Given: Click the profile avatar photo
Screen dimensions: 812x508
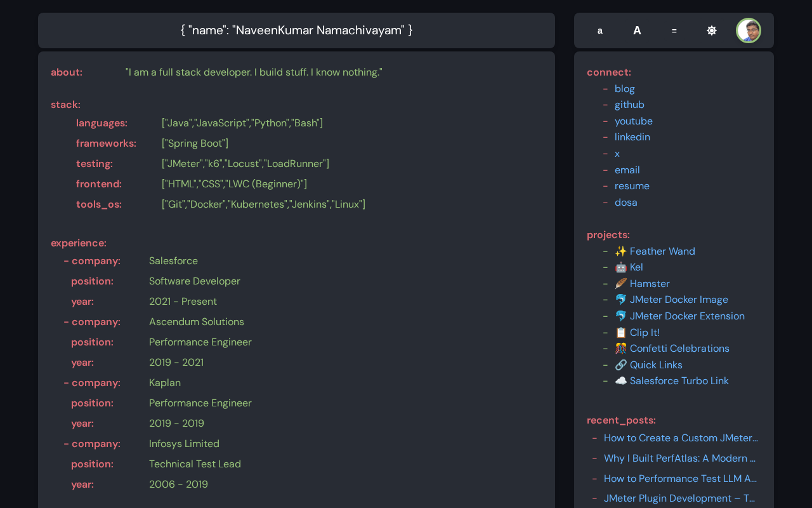Looking at the screenshot, I should (x=749, y=30).
